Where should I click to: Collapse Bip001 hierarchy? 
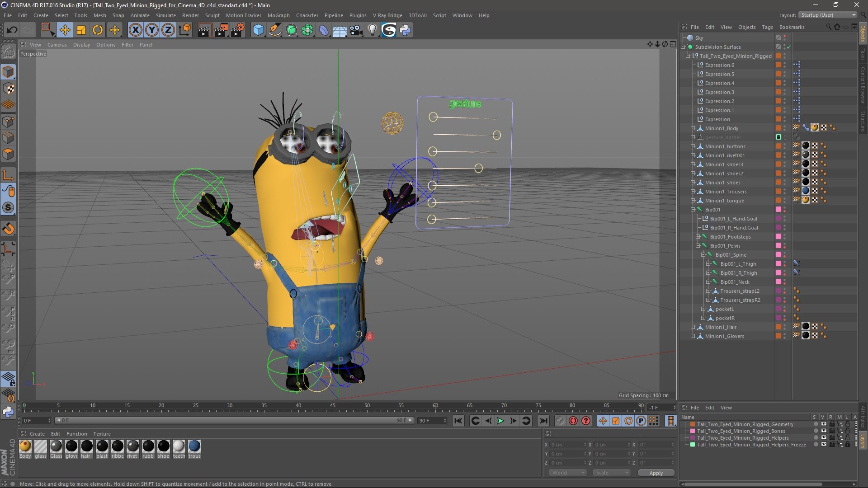[x=693, y=210]
